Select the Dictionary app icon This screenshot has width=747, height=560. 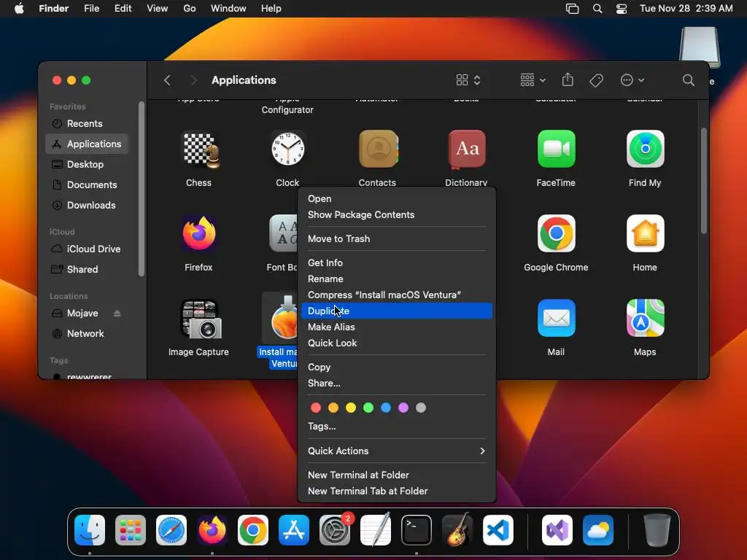[x=467, y=149]
